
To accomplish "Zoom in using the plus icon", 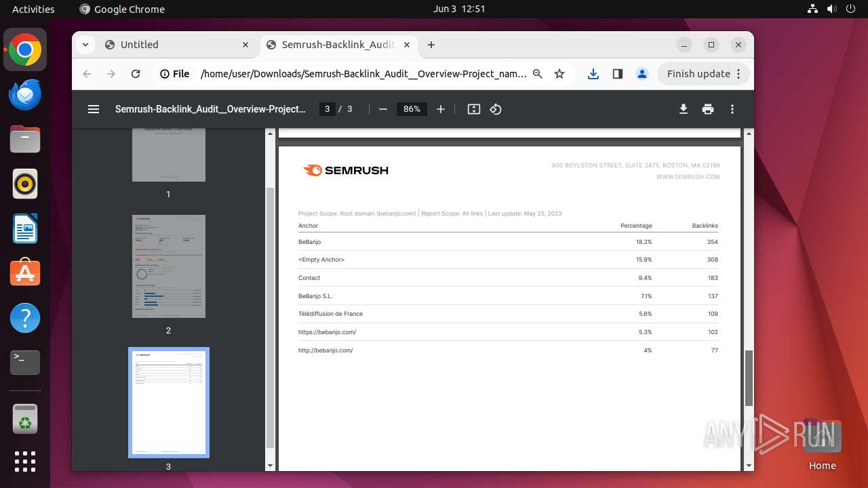I will (441, 109).
